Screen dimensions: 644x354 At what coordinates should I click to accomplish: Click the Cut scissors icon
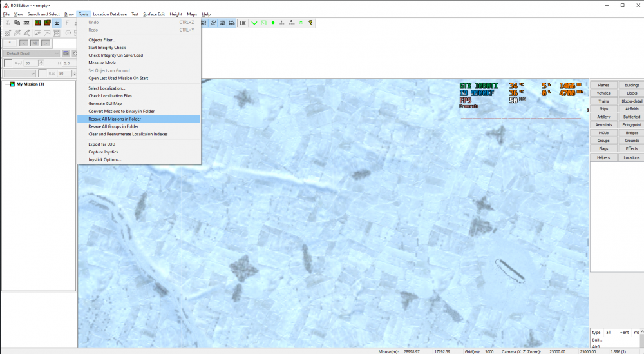7,23
